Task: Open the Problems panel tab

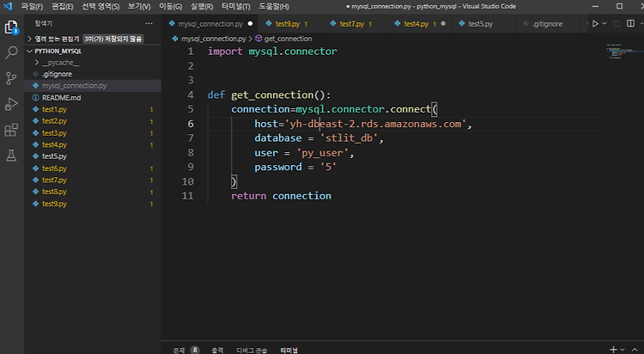Action: pyautogui.click(x=179, y=351)
